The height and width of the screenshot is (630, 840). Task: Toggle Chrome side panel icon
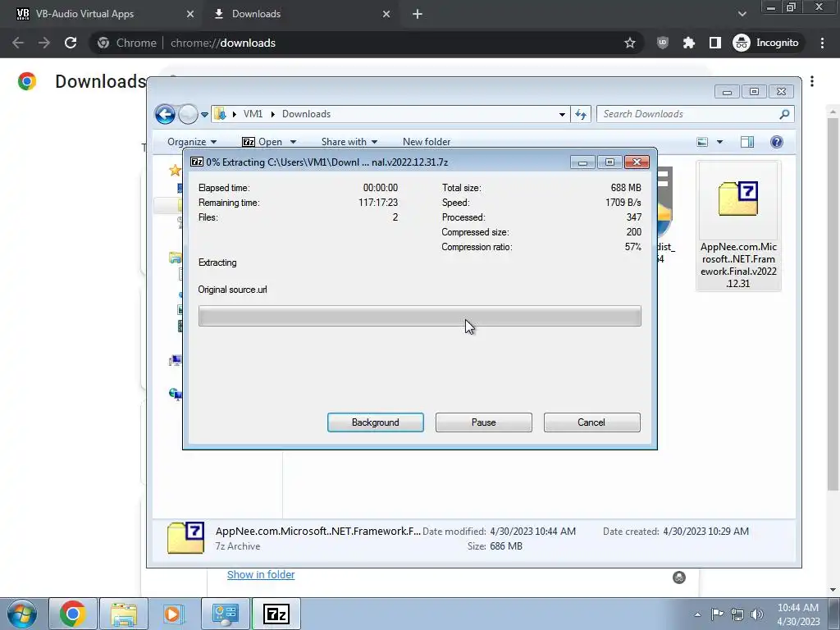click(715, 43)
